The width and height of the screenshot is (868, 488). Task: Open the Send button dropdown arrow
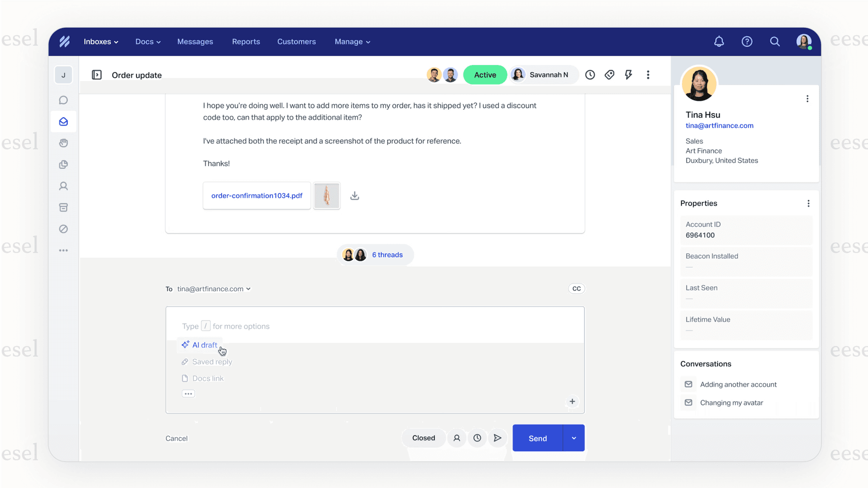click(574, 438)
